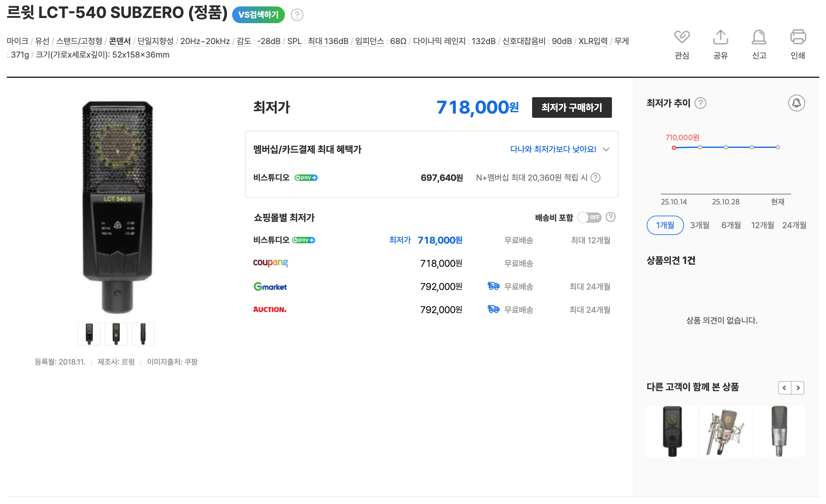Toggle the 배송비 포함 switch
The width and height of the screenshot is (826, 504).
(x=589, y=218)
